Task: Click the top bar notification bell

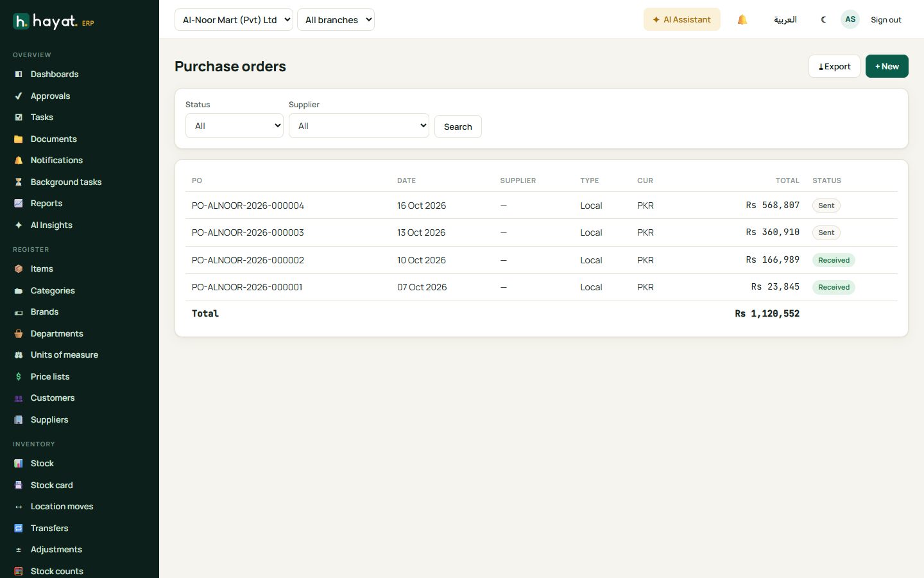Action: (742, 20)
